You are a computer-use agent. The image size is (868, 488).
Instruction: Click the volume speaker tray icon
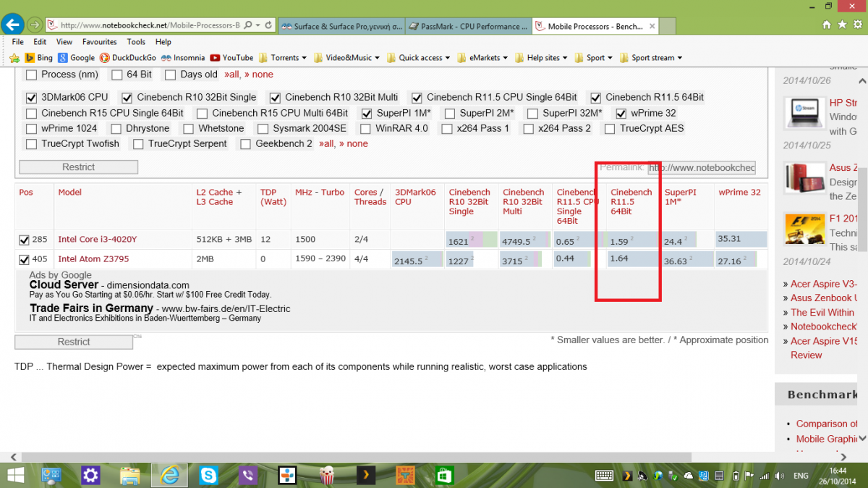click(779, 476)
